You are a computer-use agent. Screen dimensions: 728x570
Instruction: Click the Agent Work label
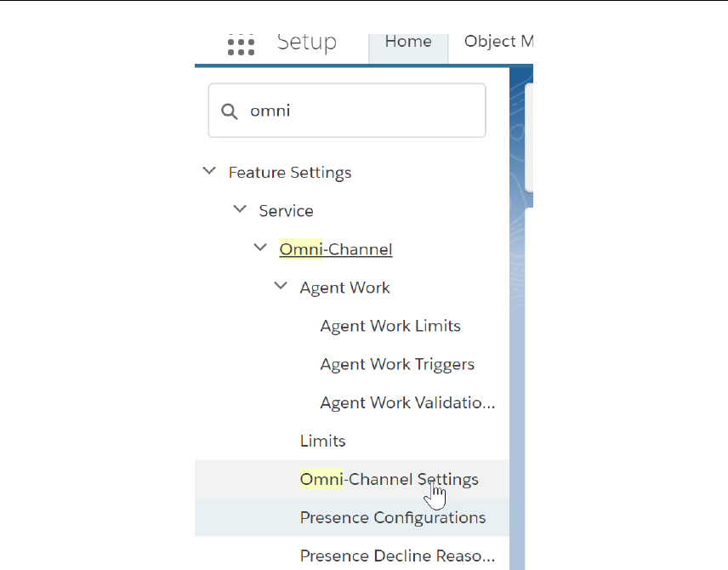344,288
